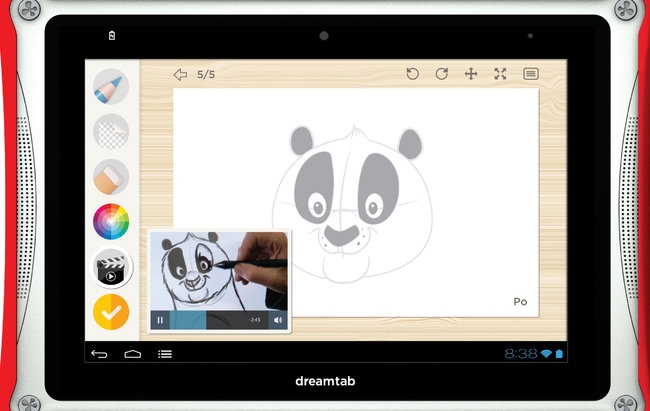
Task: Undo the last stroke
Action: click(x=412, y=75)
